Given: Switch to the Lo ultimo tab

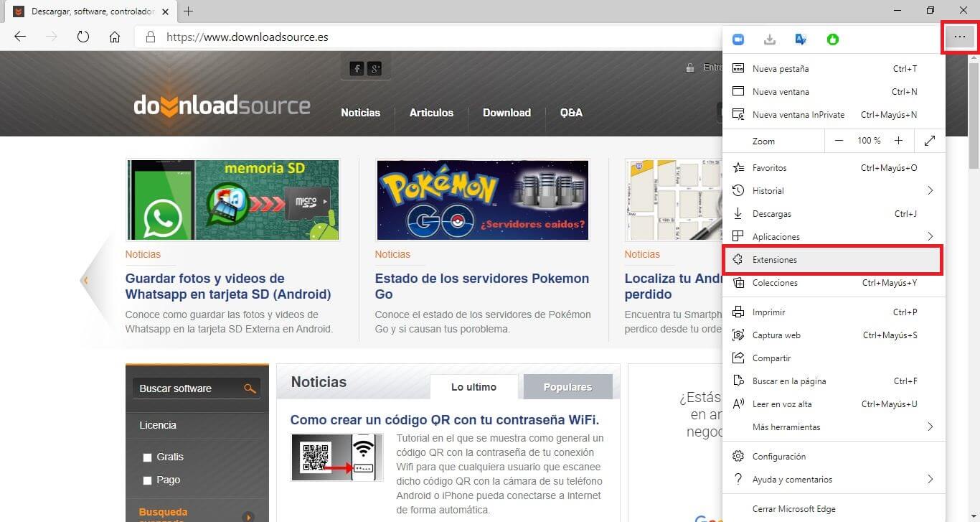Looking at the screenshot, I should pyautogui.click(x=473, y=387).
